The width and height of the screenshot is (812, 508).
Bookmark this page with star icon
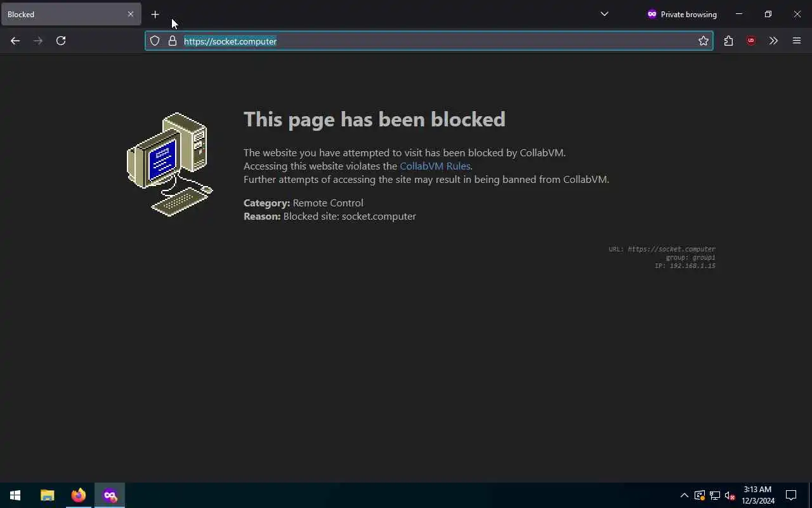point(703,41)
